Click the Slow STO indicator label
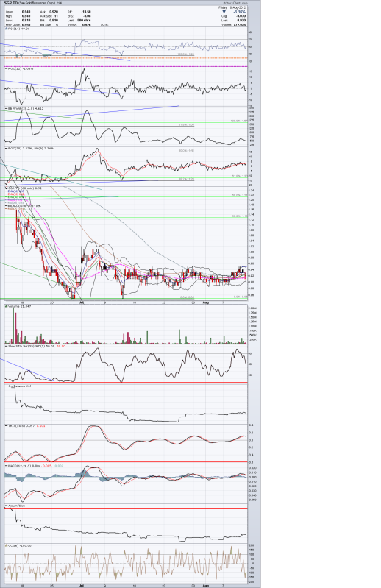The image size is (381, 588). 35,346
